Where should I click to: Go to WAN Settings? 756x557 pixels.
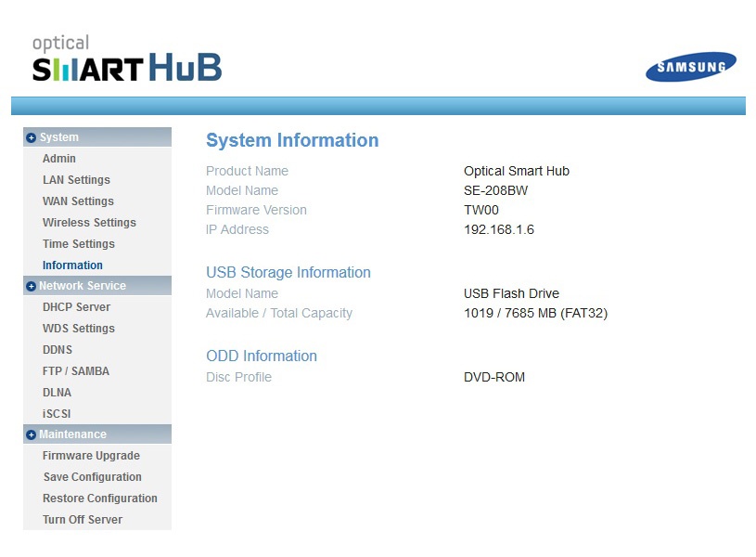pyautogui.click(x=78, y=201)
